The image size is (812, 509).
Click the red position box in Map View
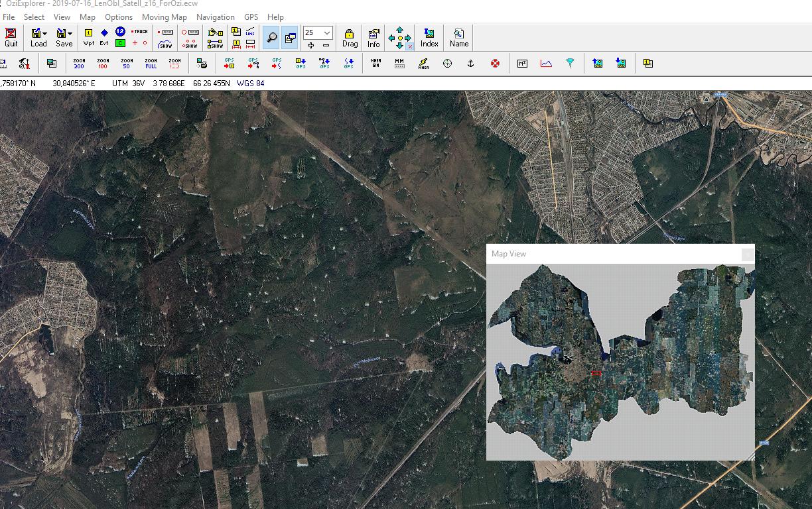(x=596, y=373)
